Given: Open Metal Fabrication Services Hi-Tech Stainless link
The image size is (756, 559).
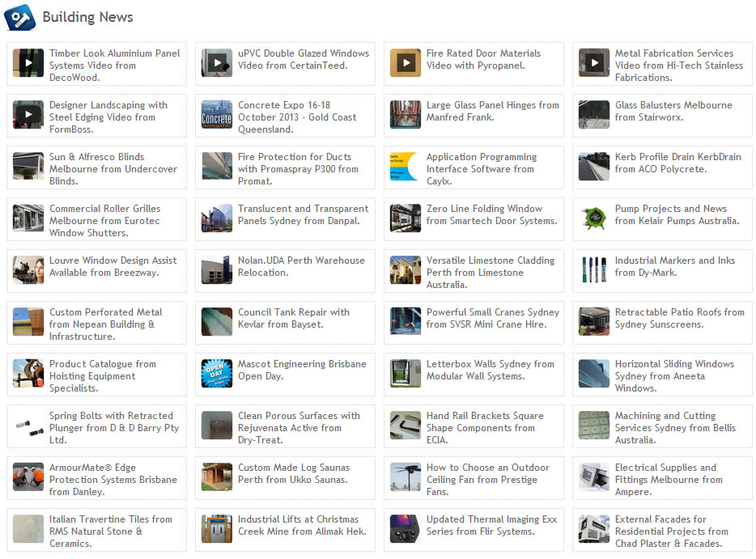Looking at the screenshot, I should (679, 66).
